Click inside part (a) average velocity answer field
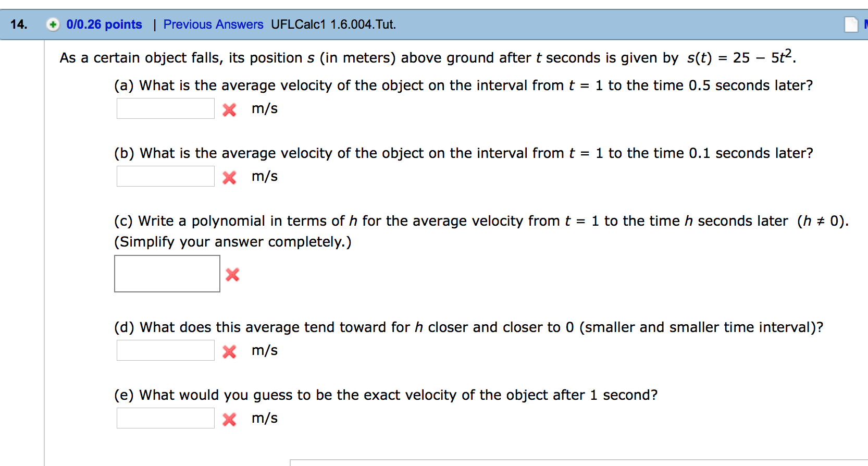Screen dimensions: 868x466 (x=165, y=108)
